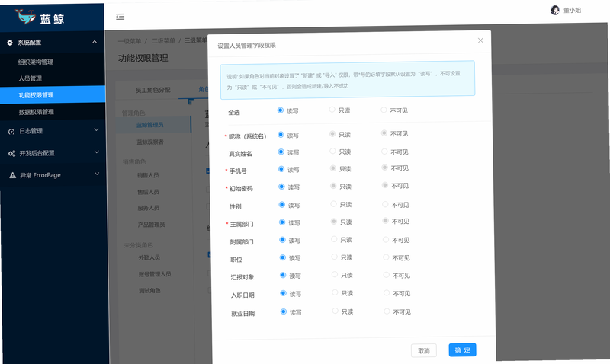The height and width of the screenshot is (364, 610).
Task: Select 蓝鲸管理员 role in list
Action: (149, 125)
